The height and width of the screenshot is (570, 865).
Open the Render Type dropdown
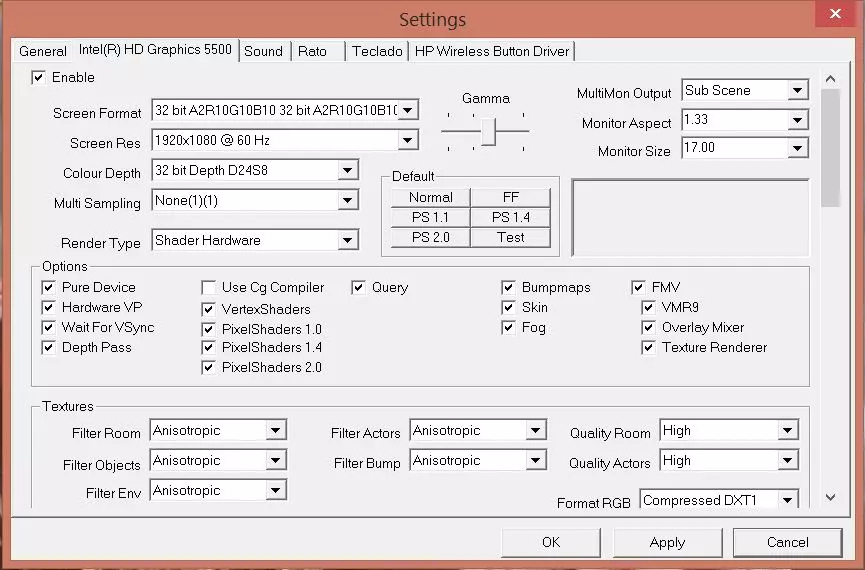348,240
